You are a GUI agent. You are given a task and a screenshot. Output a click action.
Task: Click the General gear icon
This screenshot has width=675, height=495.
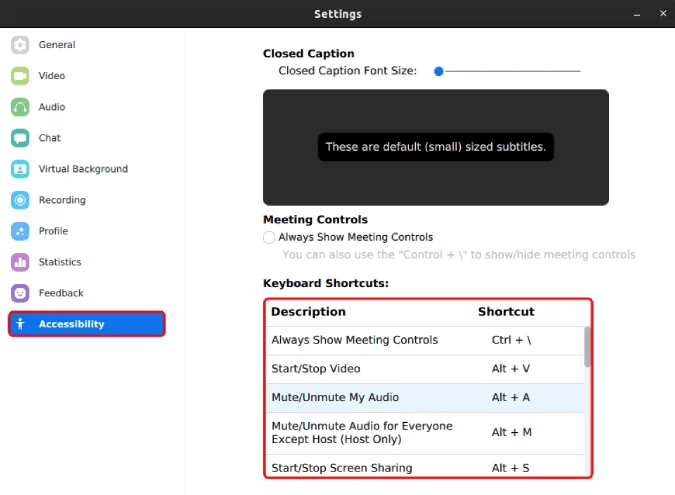[20, 45]
